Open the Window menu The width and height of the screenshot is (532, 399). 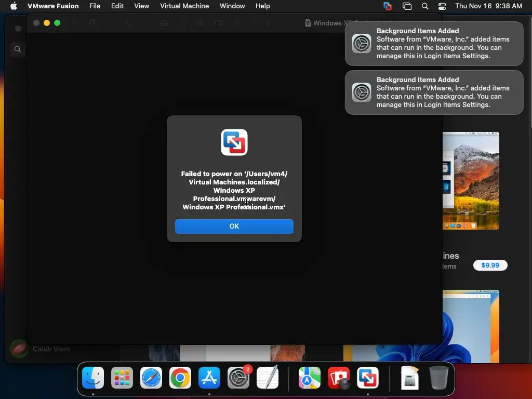point(232,6)
